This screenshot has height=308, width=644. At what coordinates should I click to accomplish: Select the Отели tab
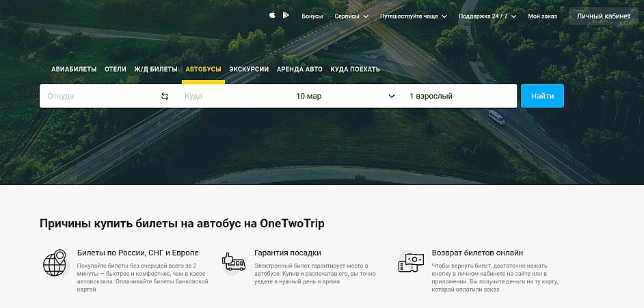pos(116,69)
